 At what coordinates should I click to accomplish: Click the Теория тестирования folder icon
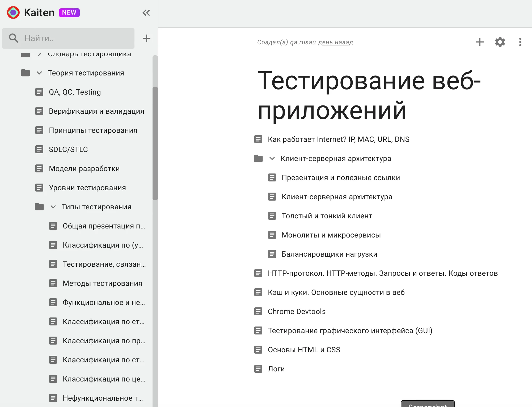(x=26, y=73)
